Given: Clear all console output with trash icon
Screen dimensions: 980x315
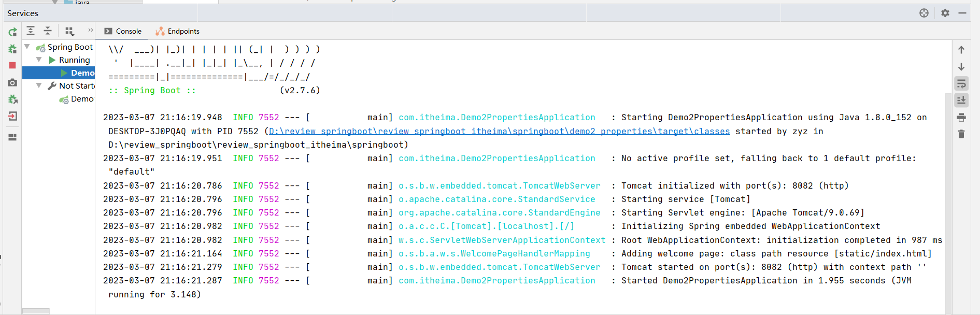Looking at the screenshot, I should pyautogui.click(x=961, y=134).
